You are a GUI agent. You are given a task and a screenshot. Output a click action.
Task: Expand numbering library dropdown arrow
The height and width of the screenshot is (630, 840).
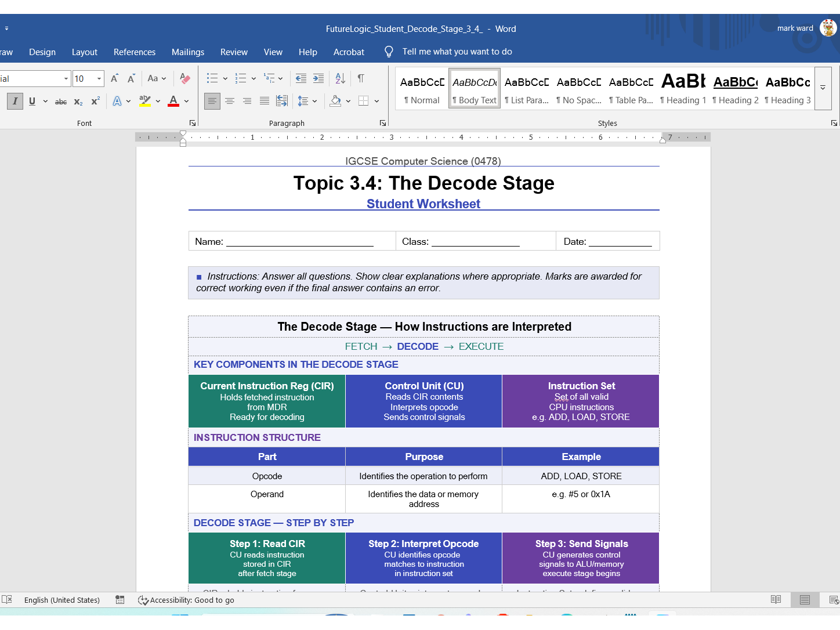click(254, 78)
